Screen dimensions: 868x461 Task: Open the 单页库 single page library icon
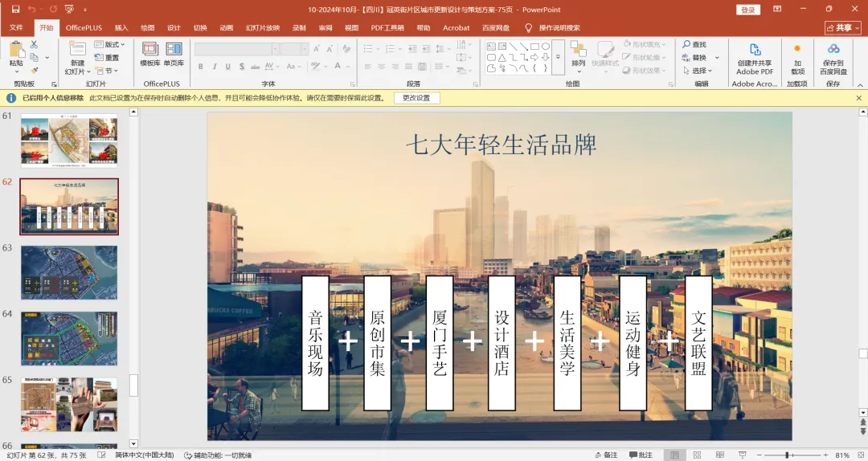[x=174, y=49]
